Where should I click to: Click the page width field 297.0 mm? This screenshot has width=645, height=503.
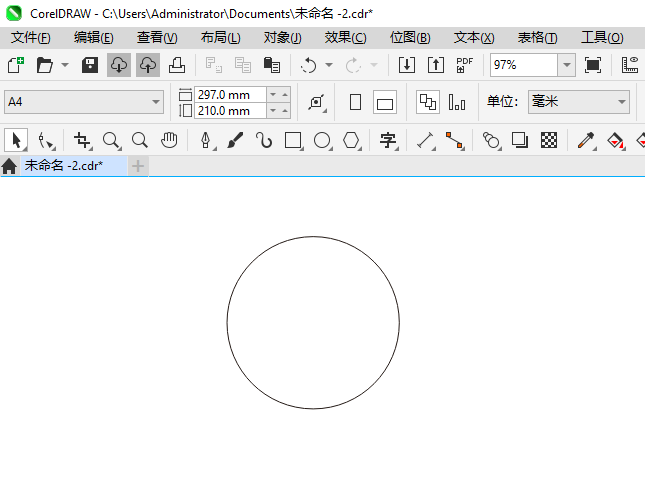(230, 95)
